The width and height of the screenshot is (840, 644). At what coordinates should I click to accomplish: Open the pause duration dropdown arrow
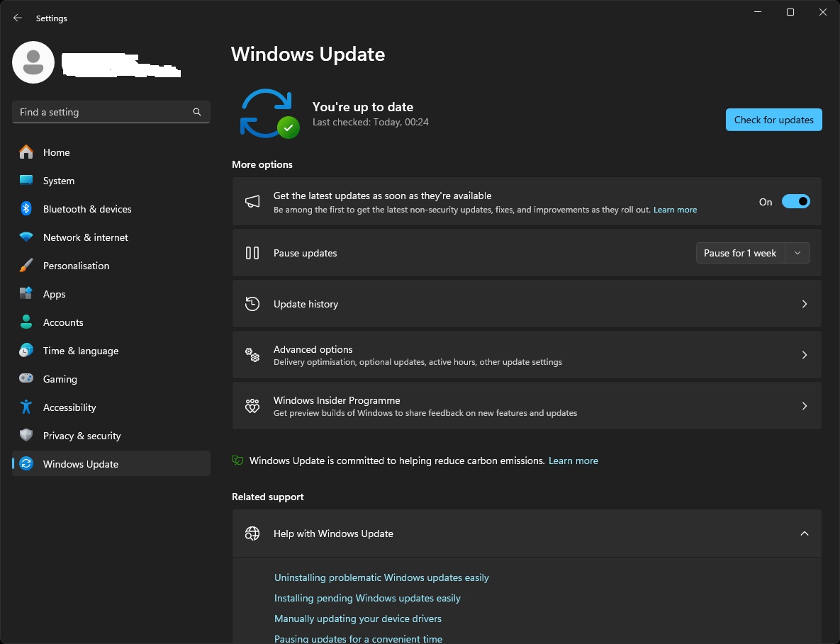797,253
